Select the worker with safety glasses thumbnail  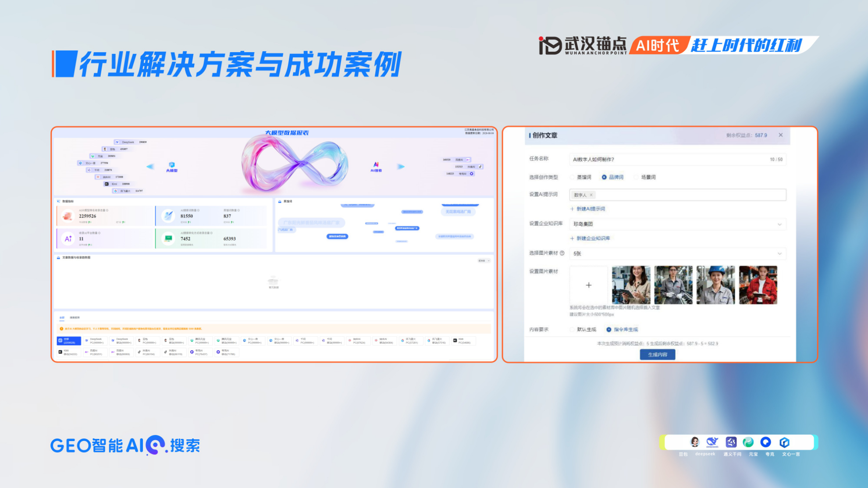[673, 285]
